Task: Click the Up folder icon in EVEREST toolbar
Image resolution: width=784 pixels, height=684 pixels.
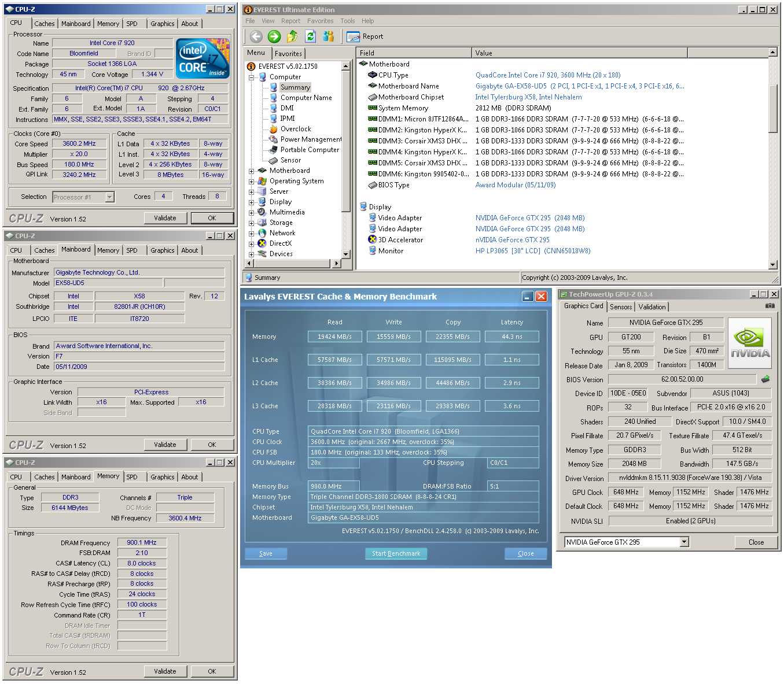Action: click(x=292, y=36)
